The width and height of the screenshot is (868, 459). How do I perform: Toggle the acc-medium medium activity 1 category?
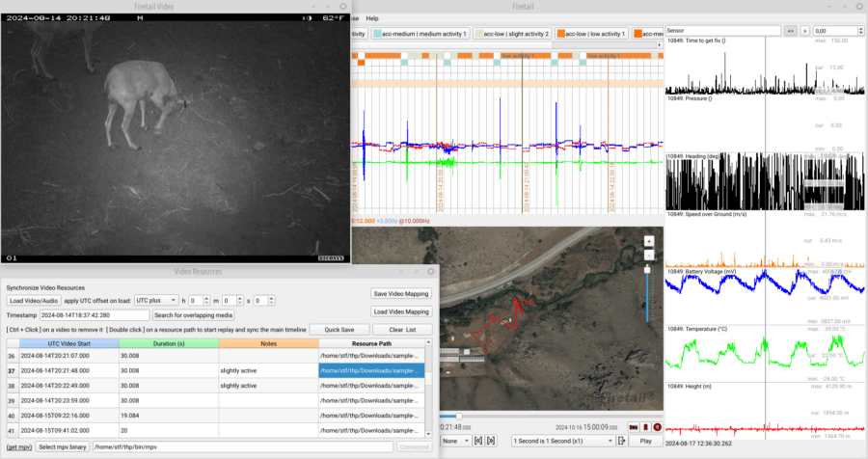419,34
